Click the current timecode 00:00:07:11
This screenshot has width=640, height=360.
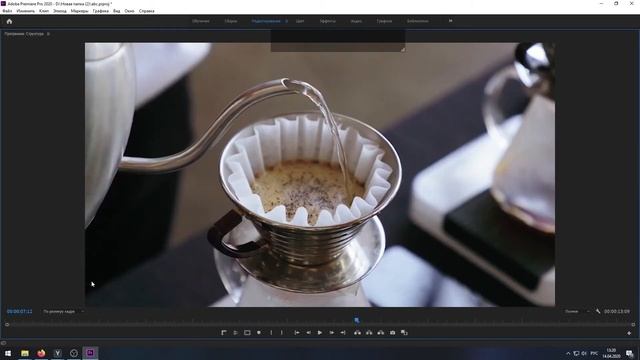19,311
